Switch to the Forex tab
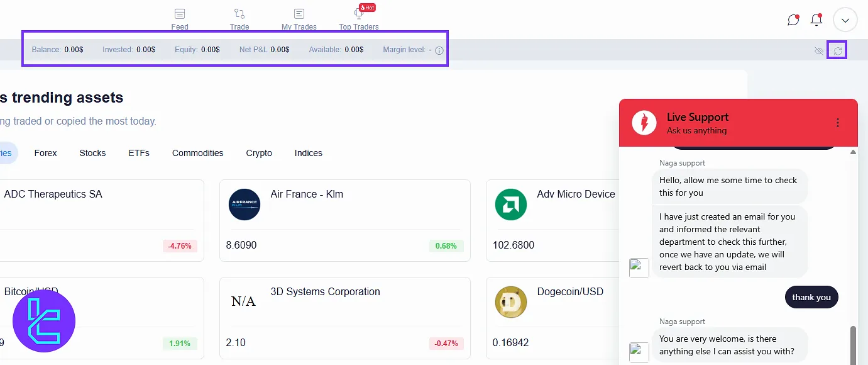The width and height of the screenshot is (868, 365). (x=45, y=153)
